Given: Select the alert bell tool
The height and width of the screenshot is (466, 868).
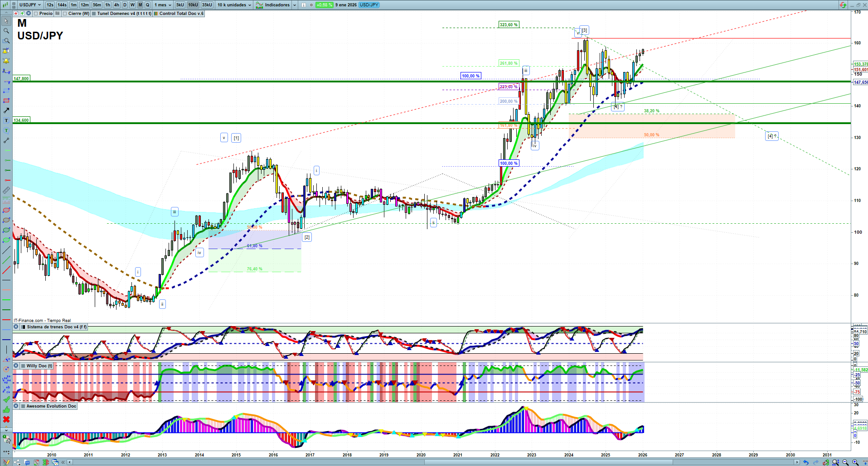Looking at the screenshot, I should point(6,61).
